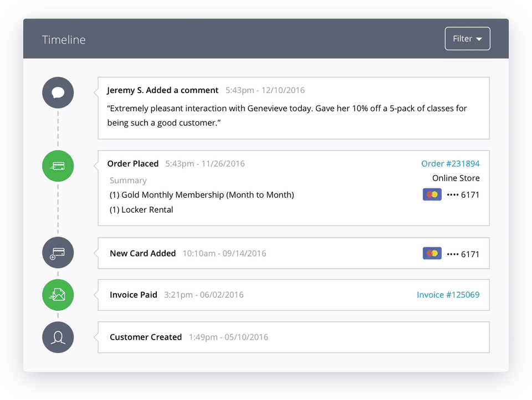Select the Jeremy S. comment entry
This screenshot has height=400, width=532.
tap(162, 90)
